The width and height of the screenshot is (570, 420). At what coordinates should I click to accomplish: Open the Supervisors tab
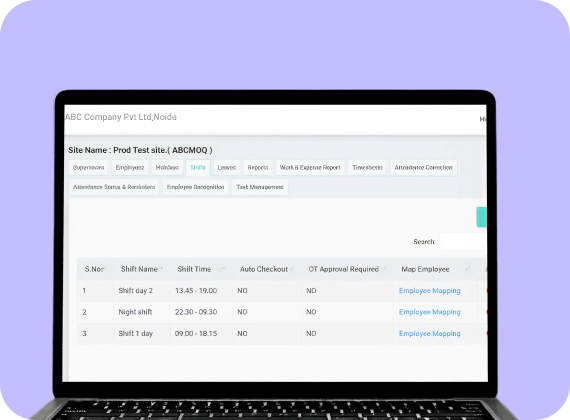click(x=88, y=168)
